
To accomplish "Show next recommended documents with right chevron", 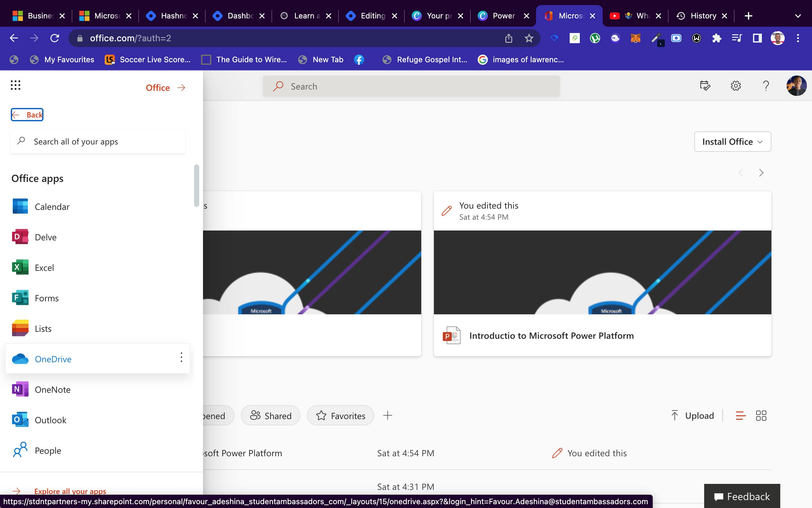I will click(761, 173).
